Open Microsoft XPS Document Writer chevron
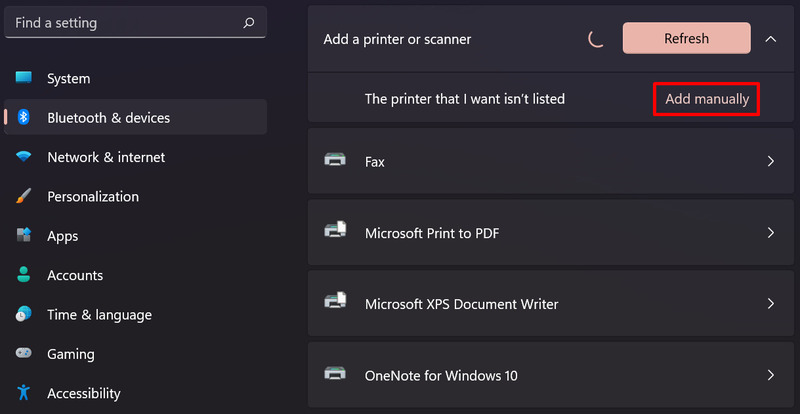The height and width of the screenshot is (414, 800). [x=770, y=304]
